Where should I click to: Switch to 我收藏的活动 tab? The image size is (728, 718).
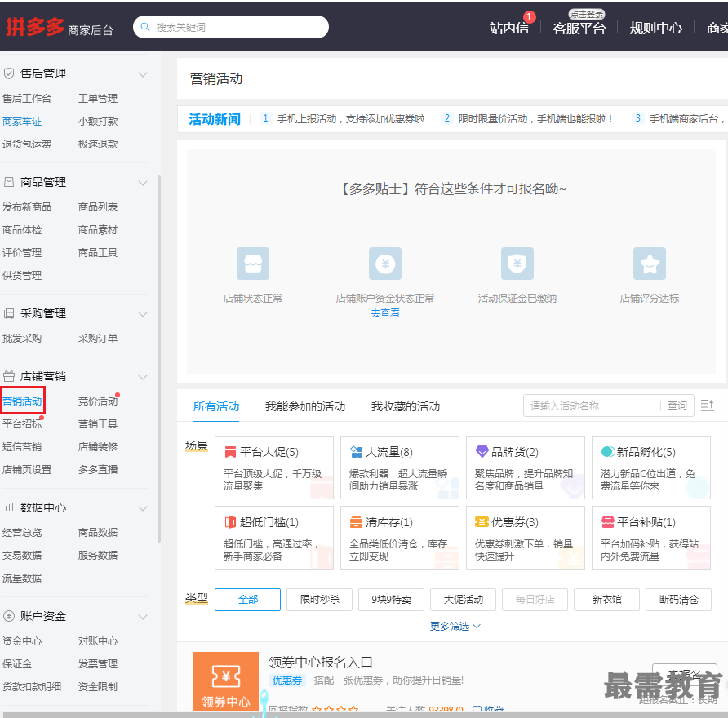(406, 406)
